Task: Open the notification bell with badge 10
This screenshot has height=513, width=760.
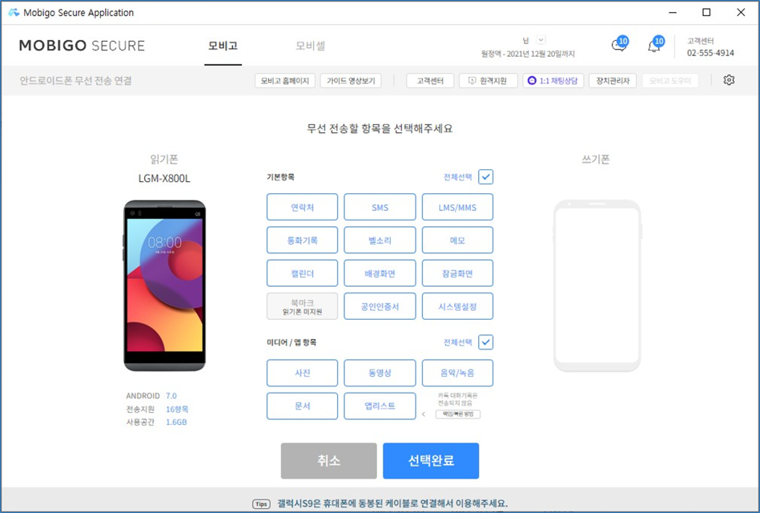Action: pos(655,45)
